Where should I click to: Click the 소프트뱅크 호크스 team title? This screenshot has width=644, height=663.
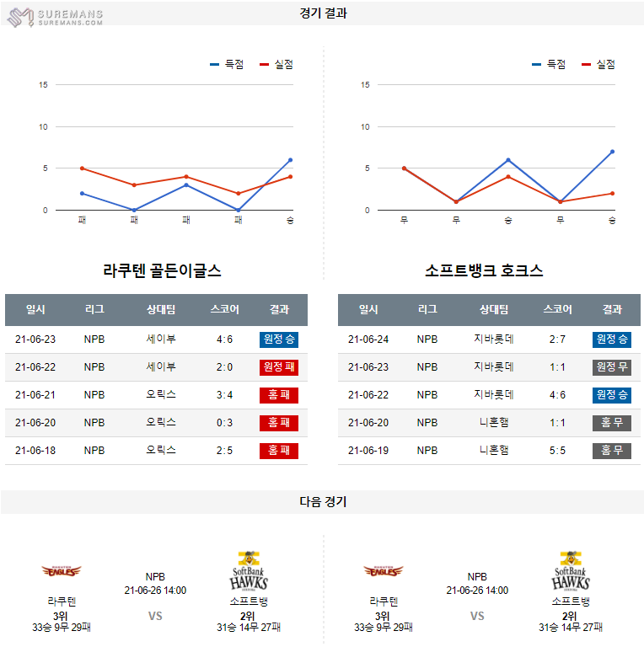point(484,271)
